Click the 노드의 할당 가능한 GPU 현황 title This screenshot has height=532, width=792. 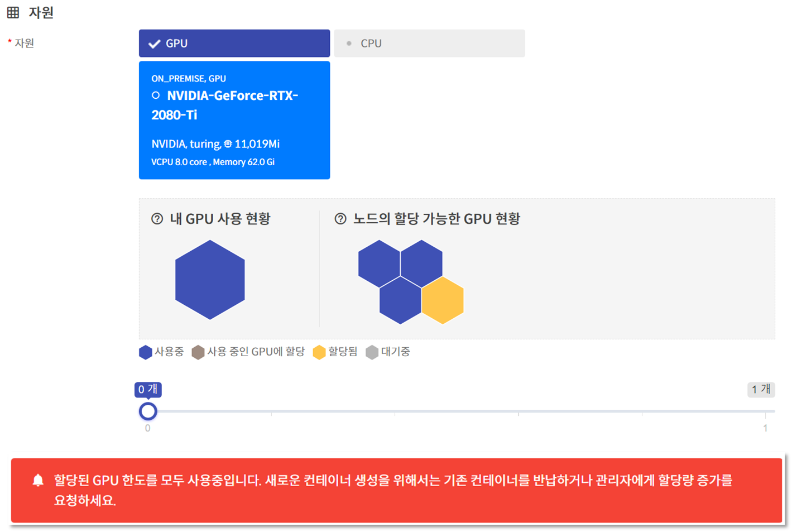436,219
